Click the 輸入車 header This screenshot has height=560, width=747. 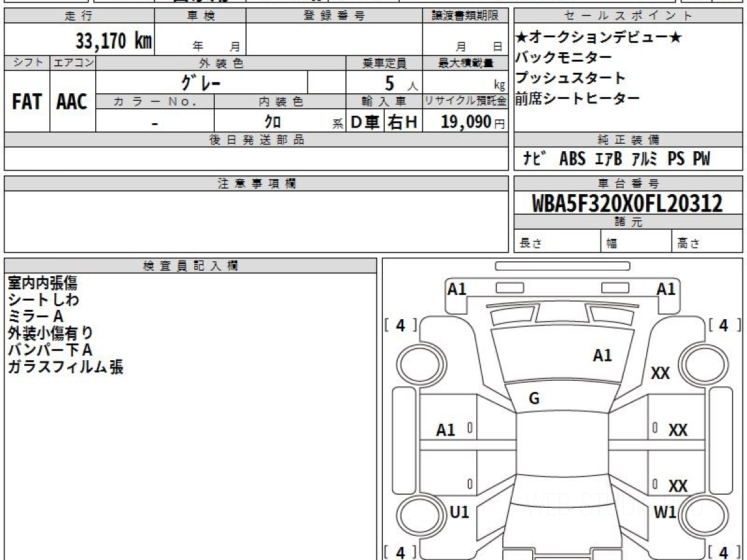384,101
